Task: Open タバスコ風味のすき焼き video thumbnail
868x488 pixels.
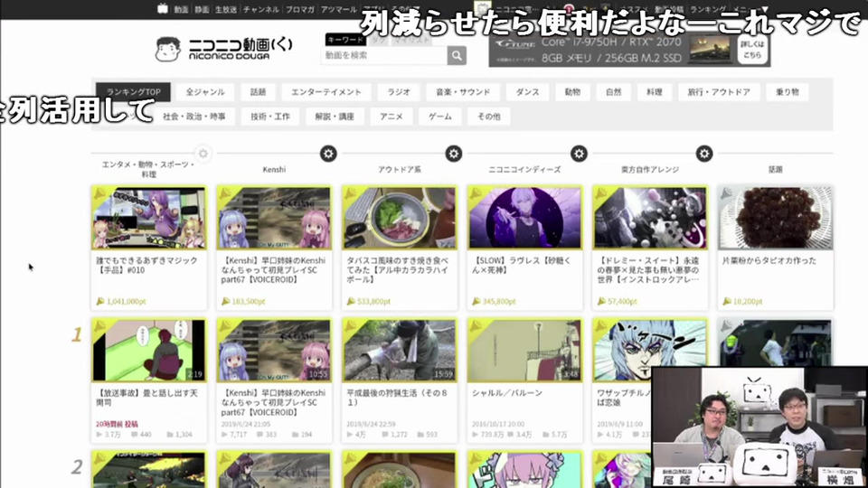Action: click(399, 218)
